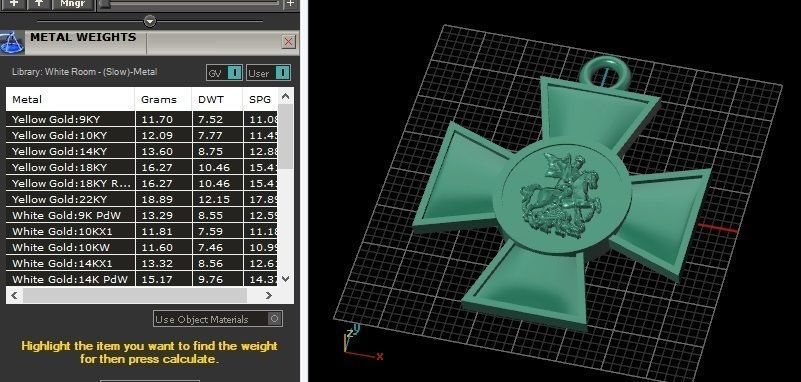Click the 9.76 DWT value

click(x=210, y=279)
